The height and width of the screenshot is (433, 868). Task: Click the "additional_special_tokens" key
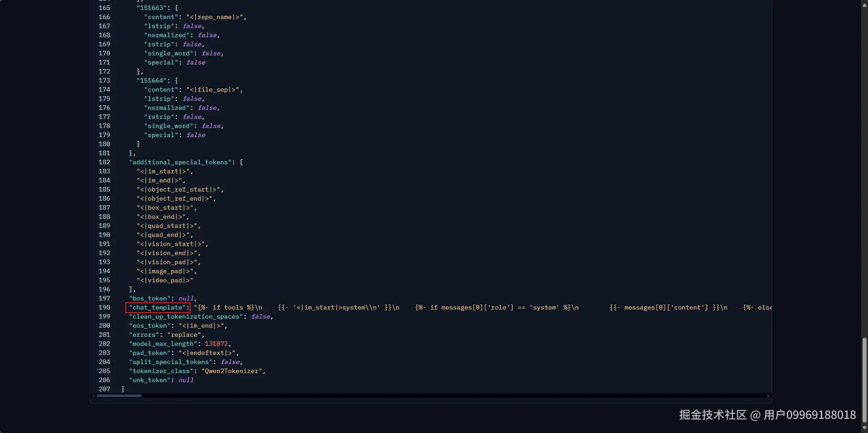pos(180,162)
